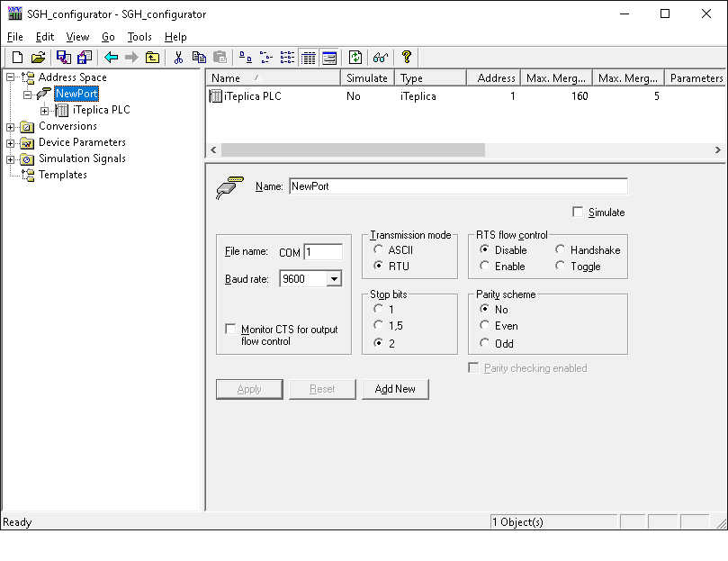The width and height of the screenshot is (728, 561).
Task: Check Monitor CTS for output flow control
Action: [x=230, y=329]
